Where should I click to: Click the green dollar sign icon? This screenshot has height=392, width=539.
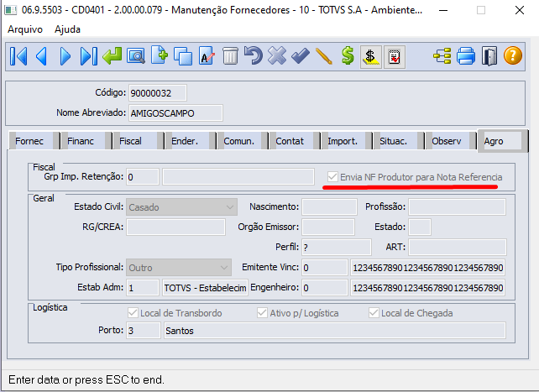click(x=348, y=56)
